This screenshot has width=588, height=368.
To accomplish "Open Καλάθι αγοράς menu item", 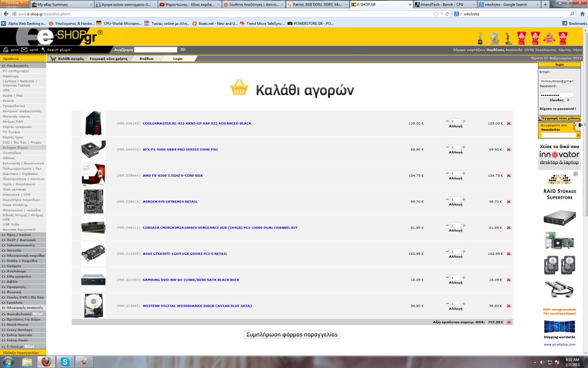I will click(x=67, y=58).
